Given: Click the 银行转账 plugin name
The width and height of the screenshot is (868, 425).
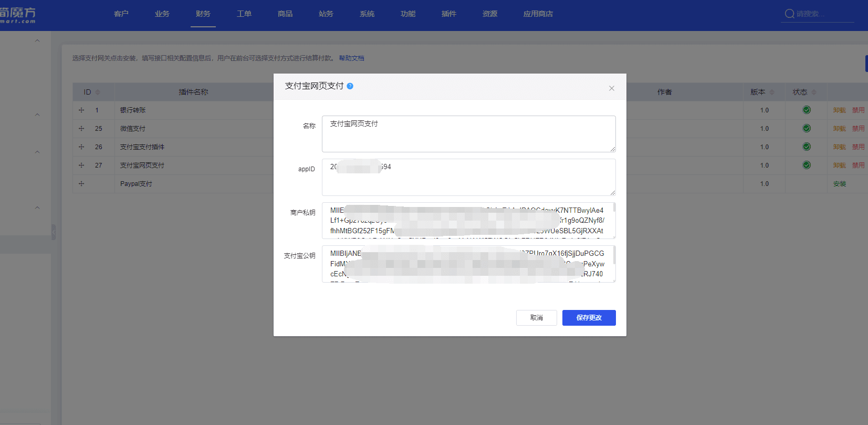Looking at the screenshot, I should coord(133,110).
